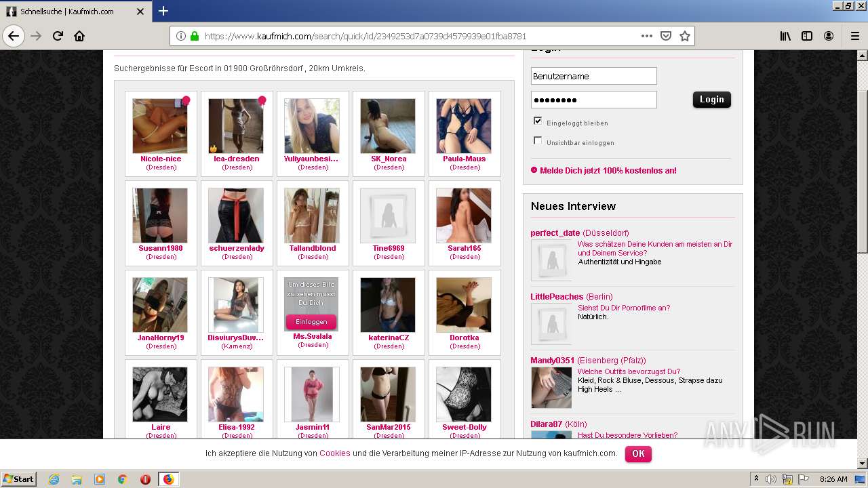The image size is (868, 488).
Task: Open the browser Home page icon
Action: [79, 36]
